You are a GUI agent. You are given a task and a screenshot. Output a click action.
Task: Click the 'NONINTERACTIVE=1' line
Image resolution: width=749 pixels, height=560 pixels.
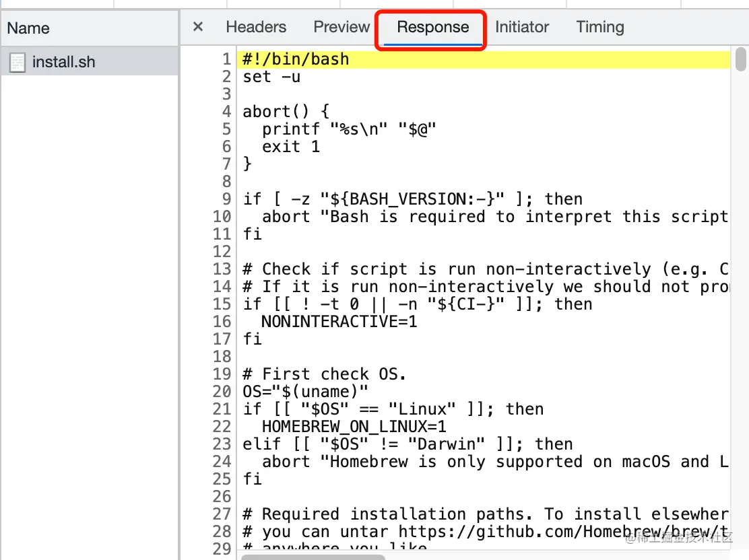339,322
